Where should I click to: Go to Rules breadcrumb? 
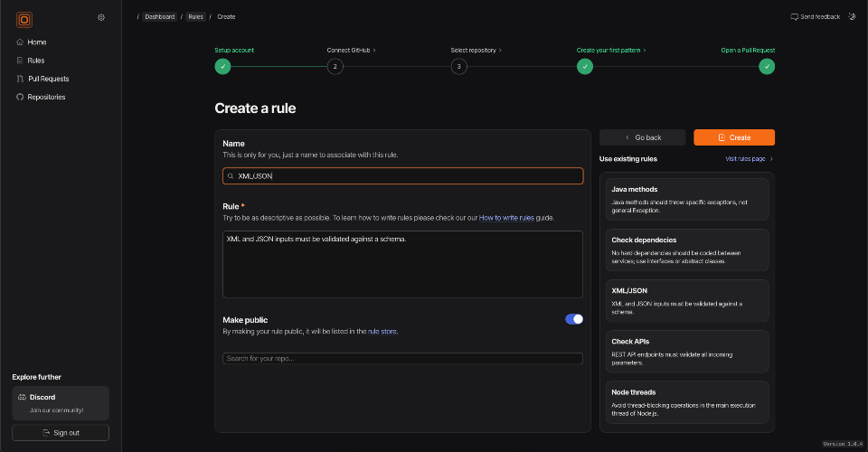(196, 16)
